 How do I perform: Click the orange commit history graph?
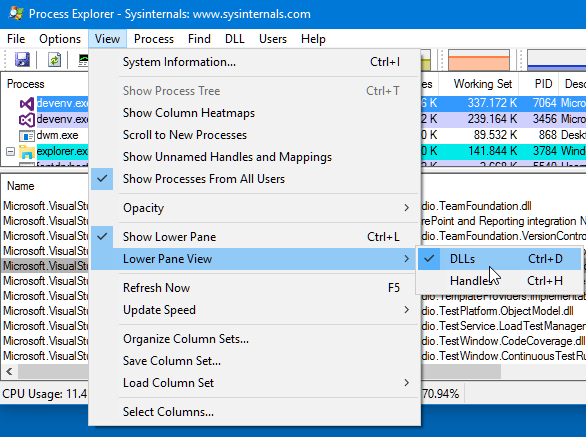(x=478, y=60)
